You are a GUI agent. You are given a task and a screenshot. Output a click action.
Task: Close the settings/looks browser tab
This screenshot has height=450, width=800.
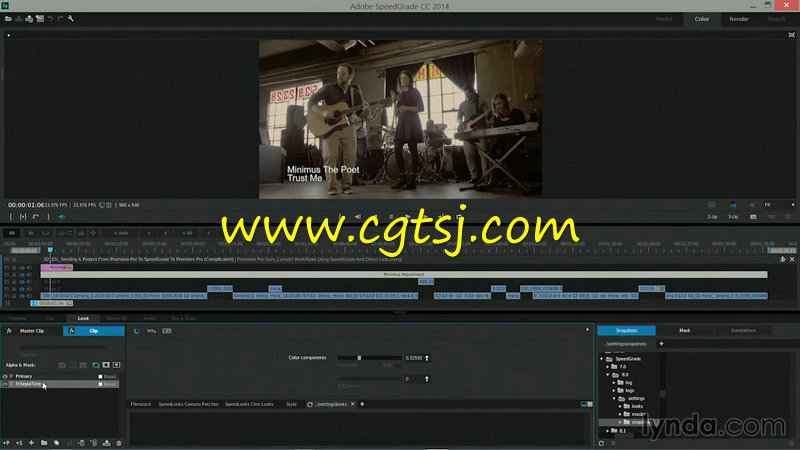[353, 404]
